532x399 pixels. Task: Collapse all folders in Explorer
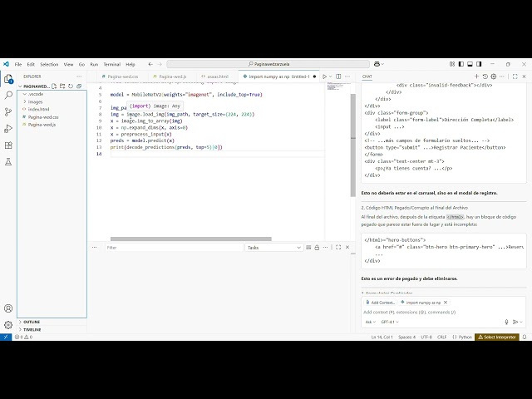tap(79, 86)
